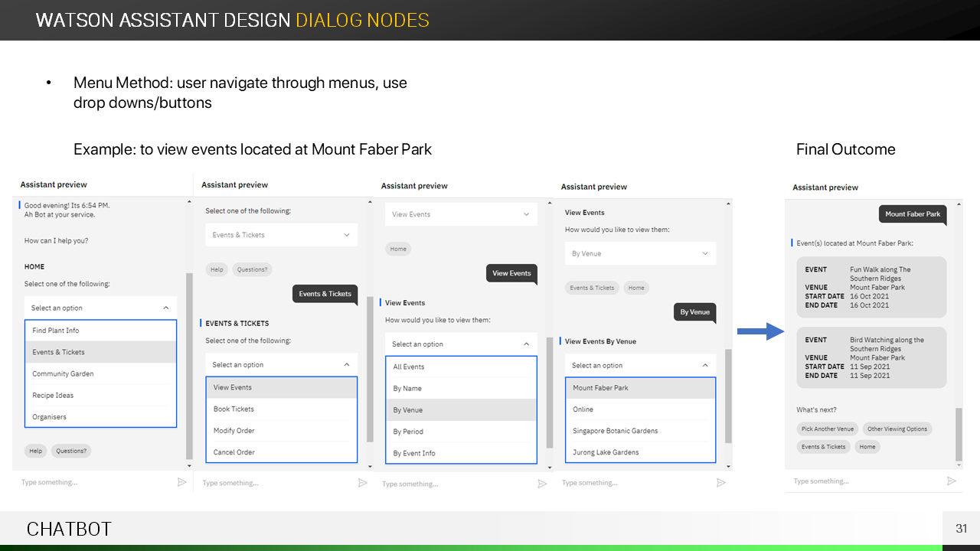The width and height of the screenshot is (980, 551).
Task: Click scroll-up arrow beside the Good evening greeting
Action: (x=189, y=201)
